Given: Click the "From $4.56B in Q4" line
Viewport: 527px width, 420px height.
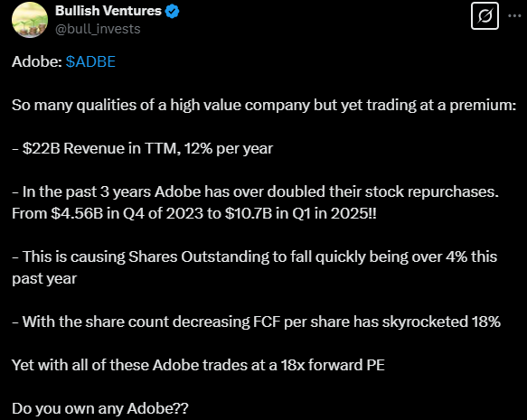Looking at the screenshot, I should (194, 213).
